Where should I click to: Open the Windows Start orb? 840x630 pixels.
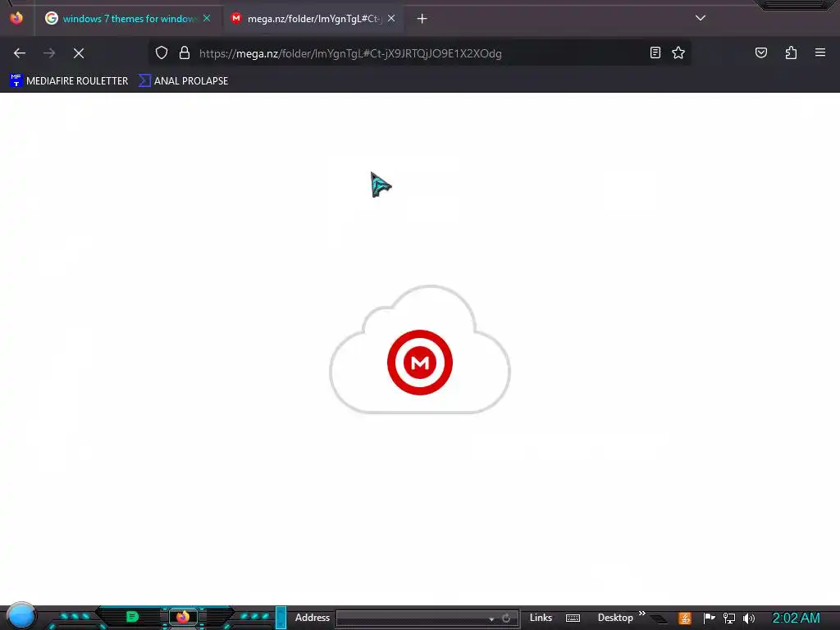point(21,616)
